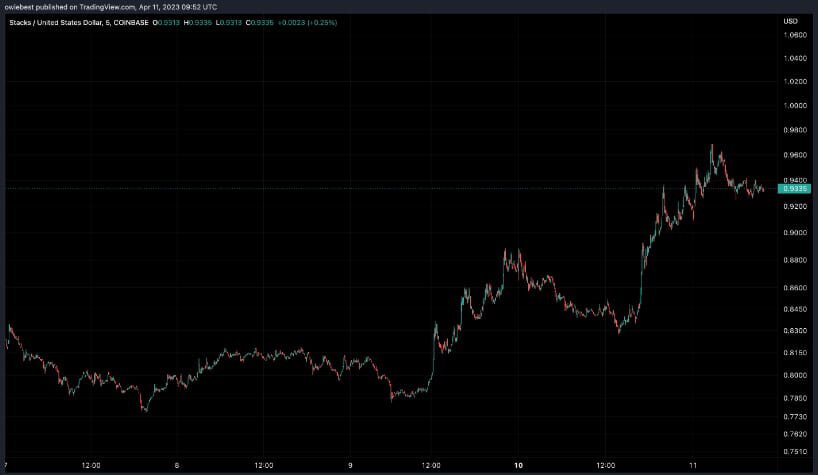Image resolution: width=818 pixels, height=475 pixels.
Task: Click the low value L0.9313
Action: click(229, 22)
